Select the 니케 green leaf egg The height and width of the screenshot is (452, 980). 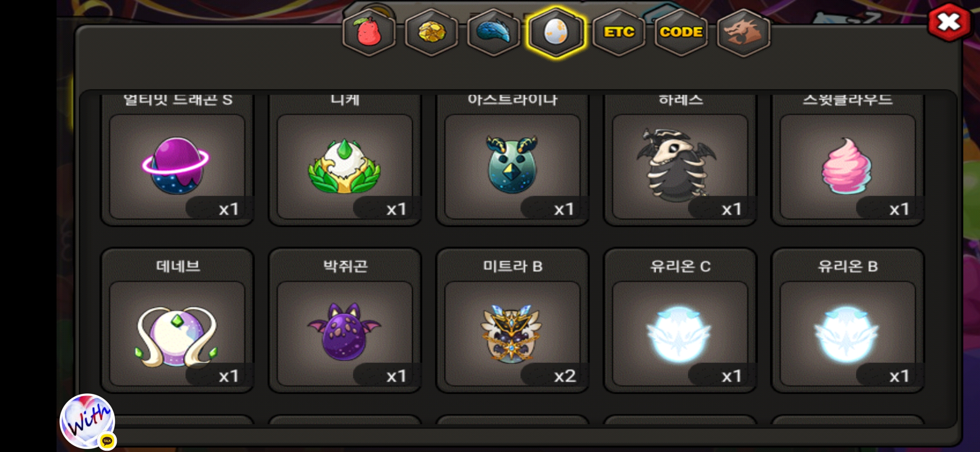point(345,166)
